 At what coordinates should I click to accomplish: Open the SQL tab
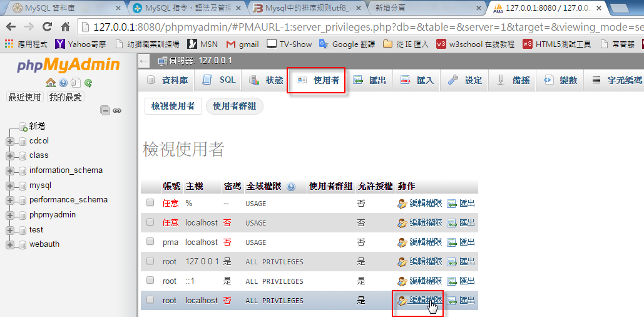(x=218, y=80)
